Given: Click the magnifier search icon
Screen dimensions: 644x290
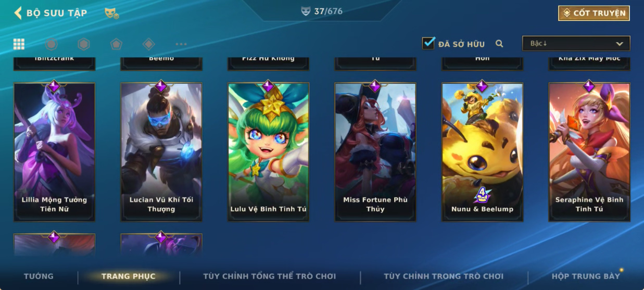Looking at the screenshot, I should (x=499, y=44).
